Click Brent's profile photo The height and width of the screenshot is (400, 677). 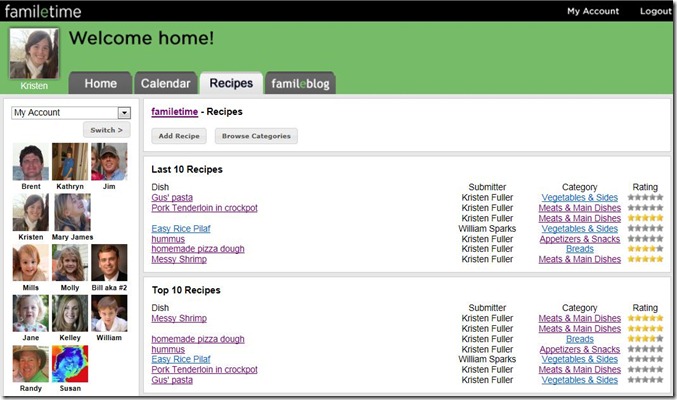coord(31,161)
